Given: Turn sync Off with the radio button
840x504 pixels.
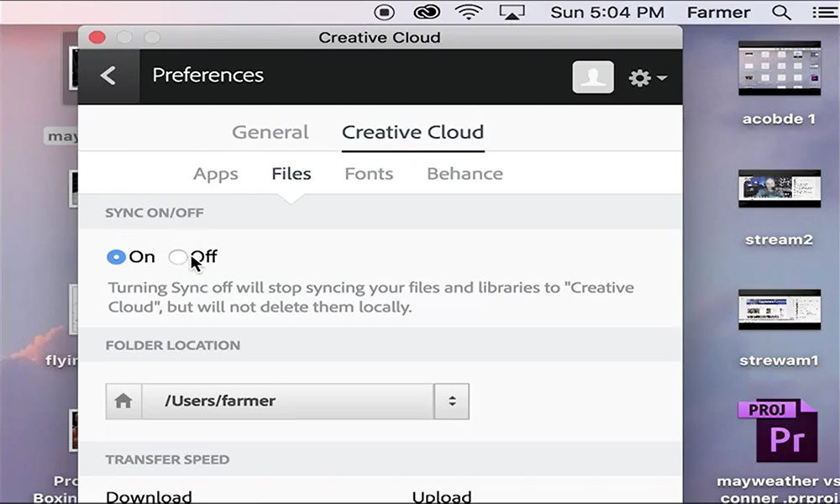Looking at the screenshot, I should point(177,257).
